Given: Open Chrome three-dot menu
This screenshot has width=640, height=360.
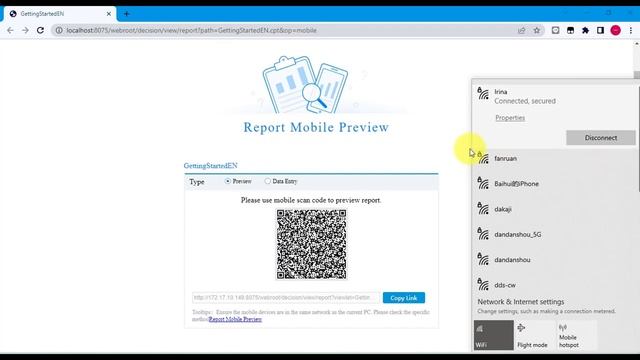Looking at the screenshot, I should pyautogui.click(x=631, y=30).
